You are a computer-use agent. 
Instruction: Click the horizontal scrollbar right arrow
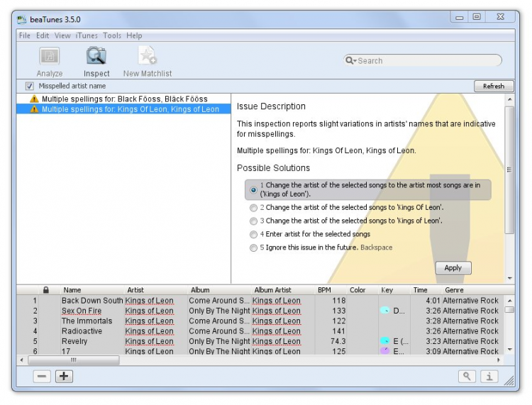point(499,360)
